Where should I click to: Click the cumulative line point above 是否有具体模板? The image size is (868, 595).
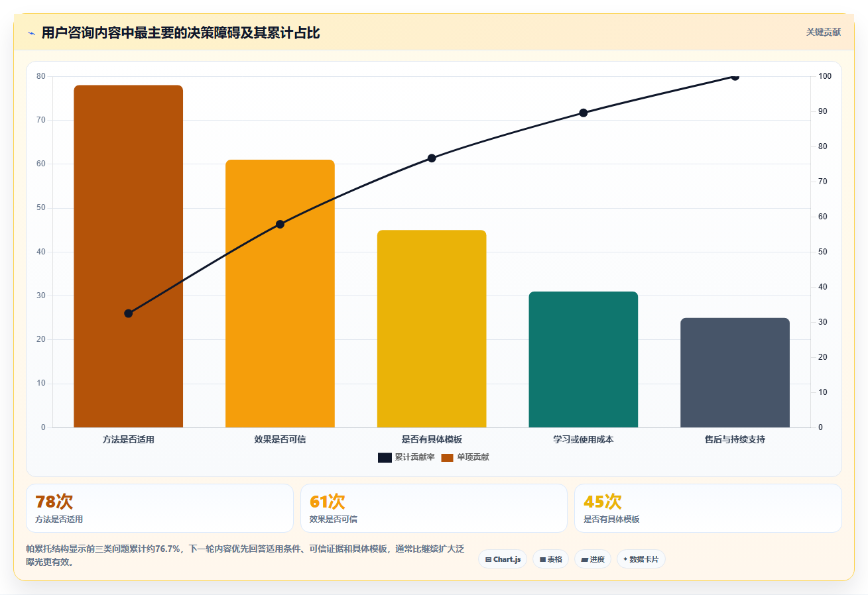pos(432,158)
